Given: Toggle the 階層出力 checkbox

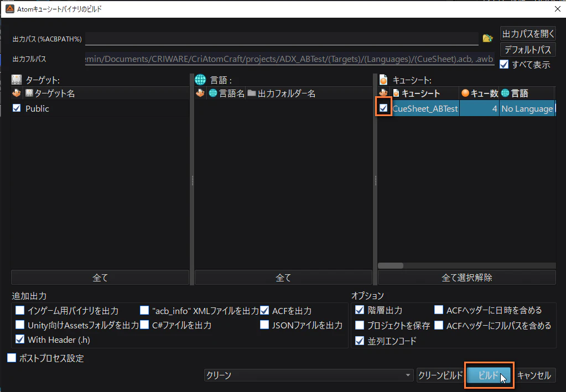Looking at the screenshot, I should pos(360,310).
